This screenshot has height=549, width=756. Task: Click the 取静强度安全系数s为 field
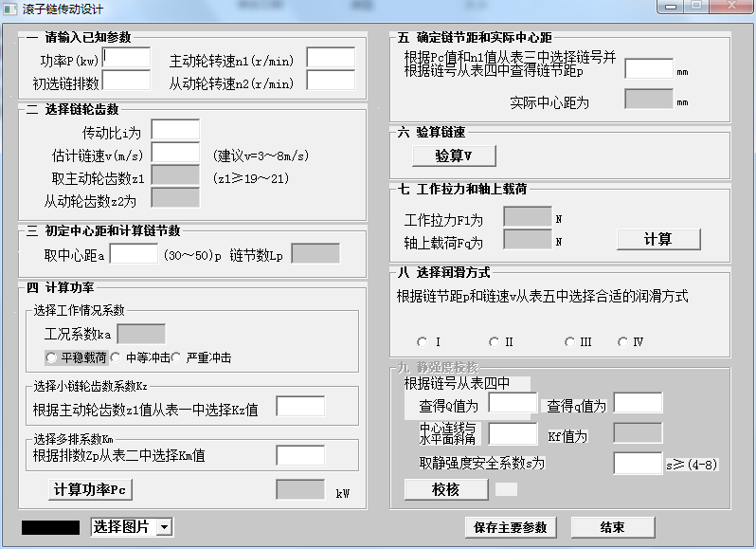pyautogui.click(x=638, y=464)
